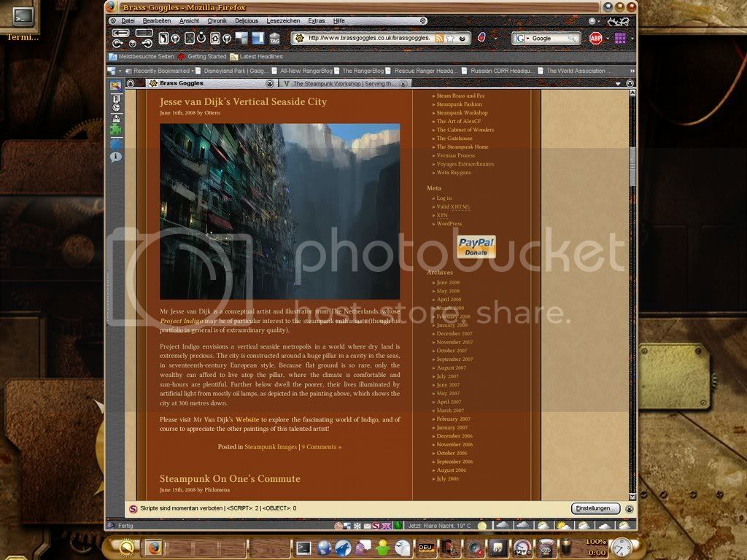The height and width of the screenshot is (560, 747).
Task: Click the Getting Started bookmark
Action: click(x=203, y=57)
